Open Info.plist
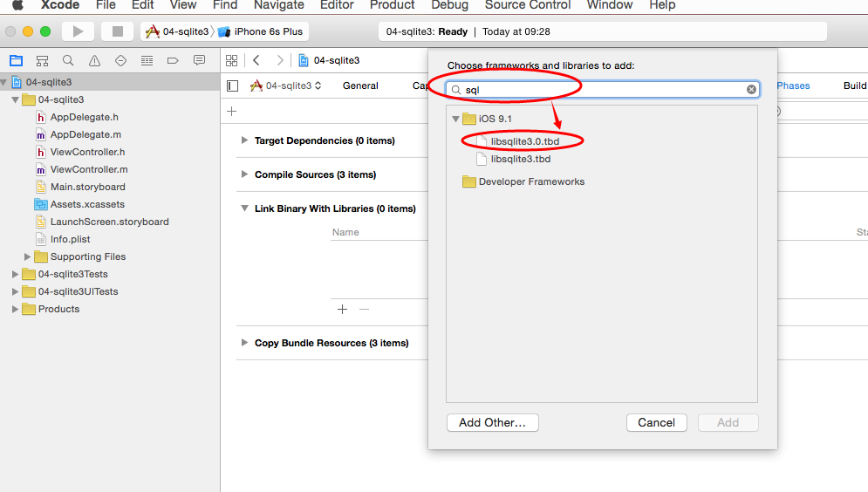This screenshot has width=868, height=492. [x=70, y=239]
